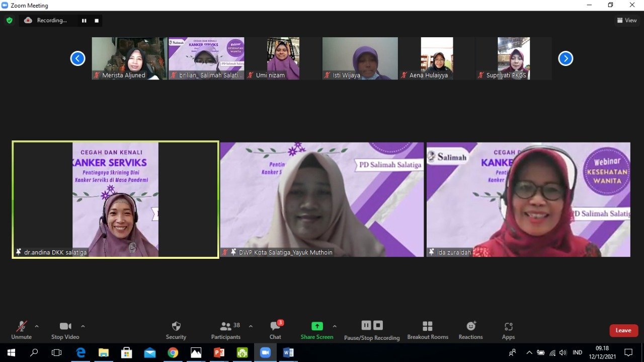Open the Participants panel

tap(226, 330)
